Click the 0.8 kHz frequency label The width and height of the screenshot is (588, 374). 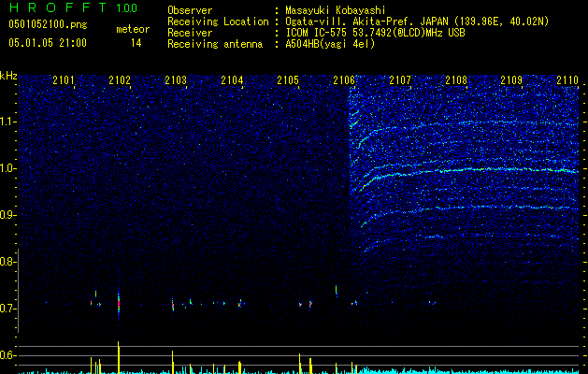tap(8, 262)
